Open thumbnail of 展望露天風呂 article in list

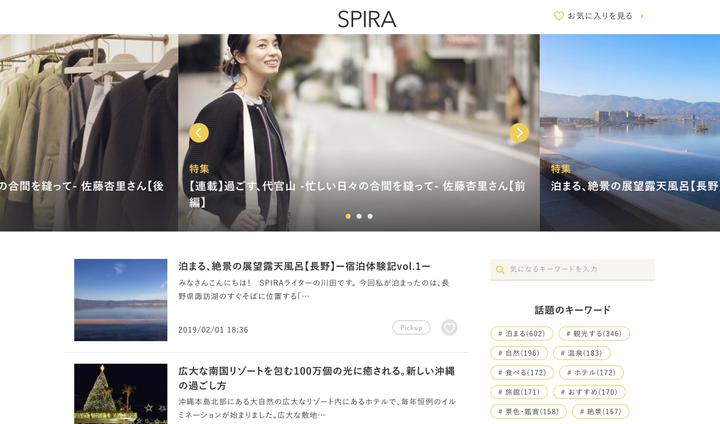click(121, 300)
